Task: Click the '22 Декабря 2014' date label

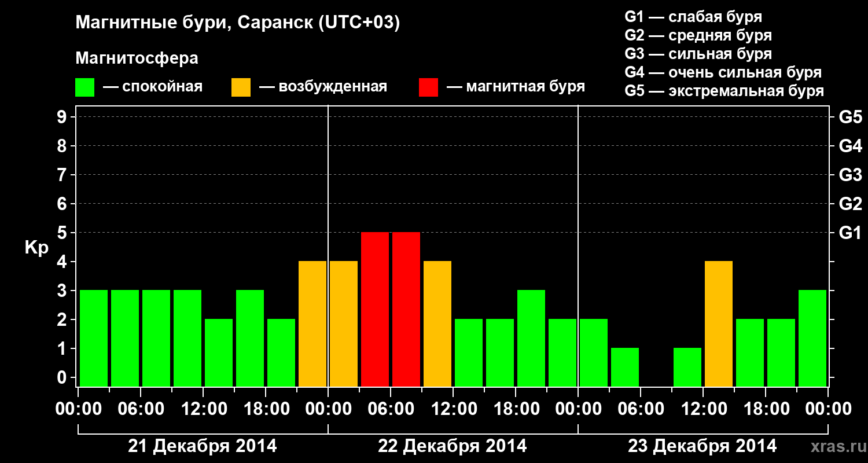Action: coord(453,446)
